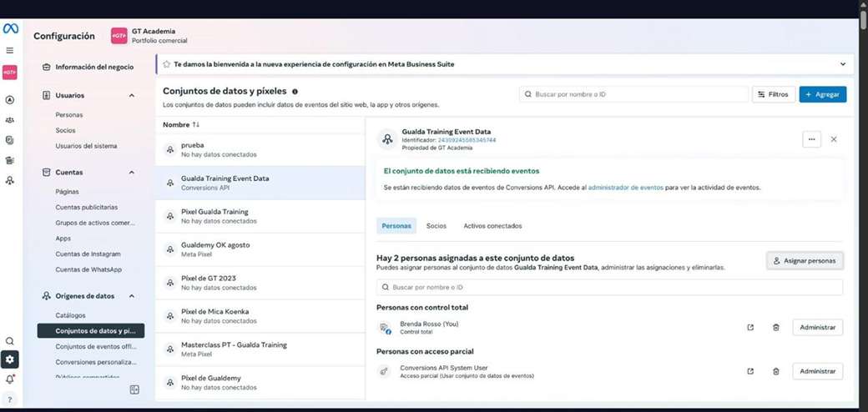Click the people search field in Personas tab

(609, 288)
